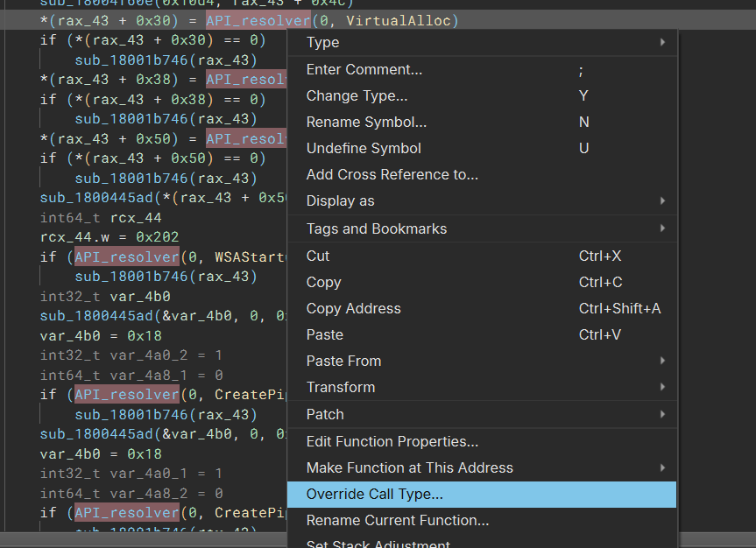Open Make Function at This Address submenu
Screen dimensions: 756x548
[482, 468]
